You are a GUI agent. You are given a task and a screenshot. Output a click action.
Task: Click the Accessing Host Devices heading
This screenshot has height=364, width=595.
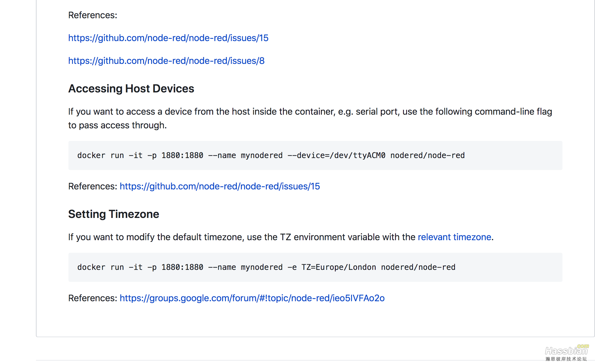click(x=131, y=89)
